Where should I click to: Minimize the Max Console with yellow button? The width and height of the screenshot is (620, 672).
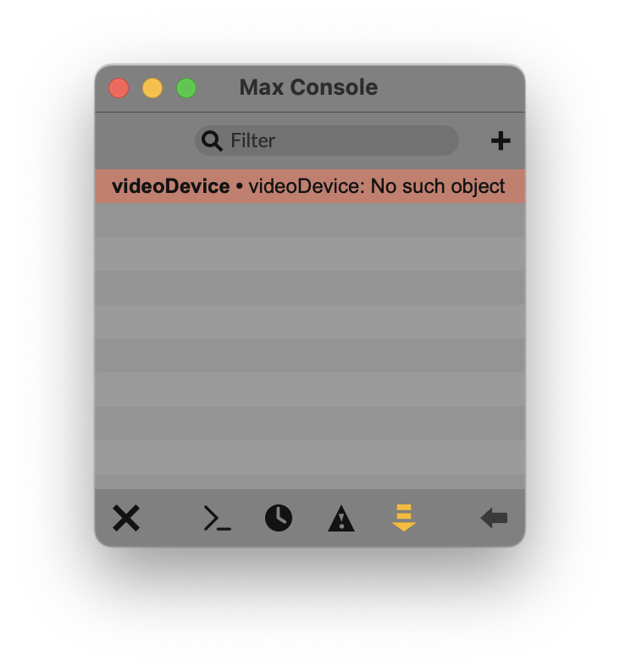tap(152, 88)
